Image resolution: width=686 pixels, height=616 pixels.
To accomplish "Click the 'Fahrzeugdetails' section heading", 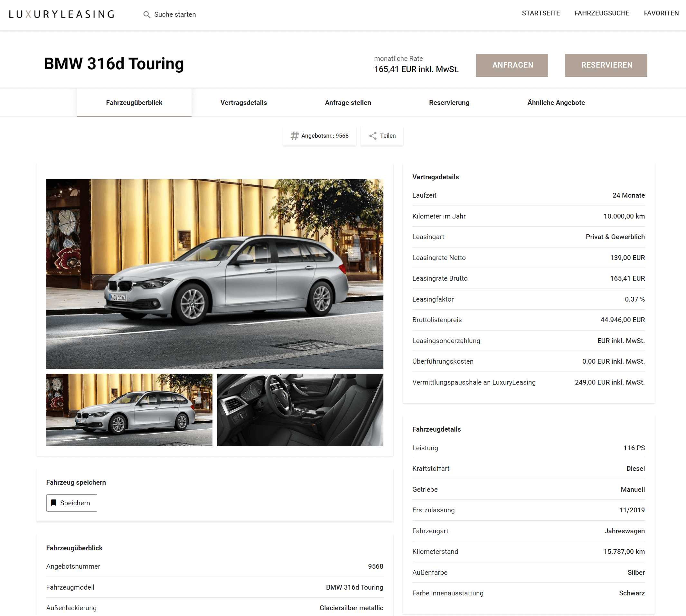I will pyautogui.click(x=437, y=429).
